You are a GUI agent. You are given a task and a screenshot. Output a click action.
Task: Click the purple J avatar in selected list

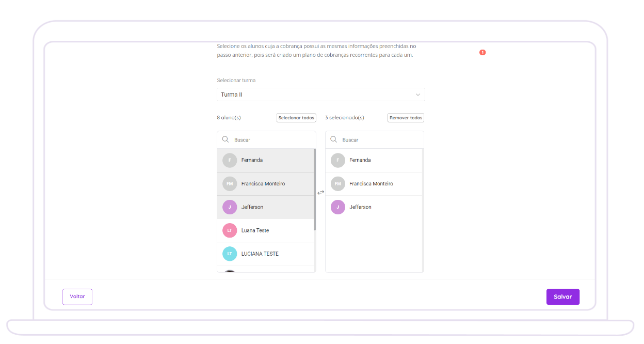[338, 207]
